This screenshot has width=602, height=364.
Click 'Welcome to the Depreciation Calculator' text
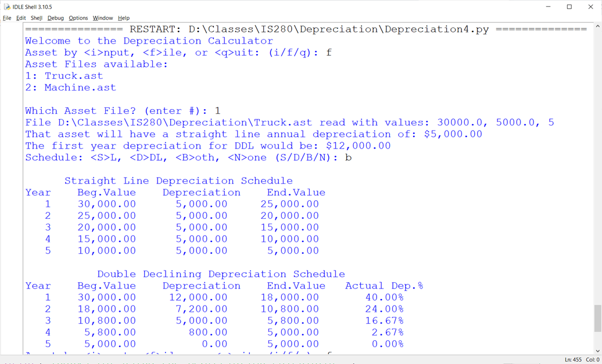(x=149, y=41)
